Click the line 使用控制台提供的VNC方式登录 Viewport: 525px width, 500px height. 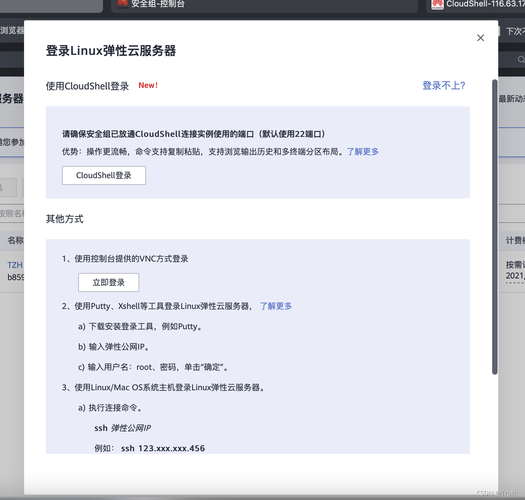(125, 259)
